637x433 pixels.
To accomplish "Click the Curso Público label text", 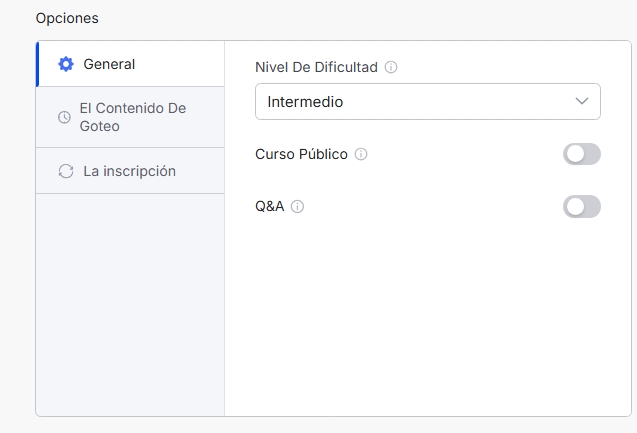I will [301, 154].
